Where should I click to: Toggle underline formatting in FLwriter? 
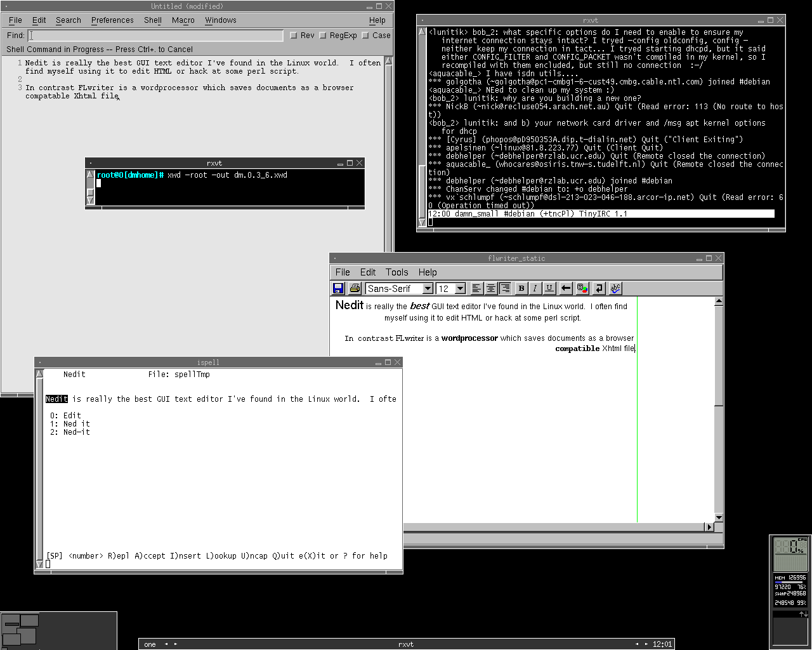coord(549,288)
